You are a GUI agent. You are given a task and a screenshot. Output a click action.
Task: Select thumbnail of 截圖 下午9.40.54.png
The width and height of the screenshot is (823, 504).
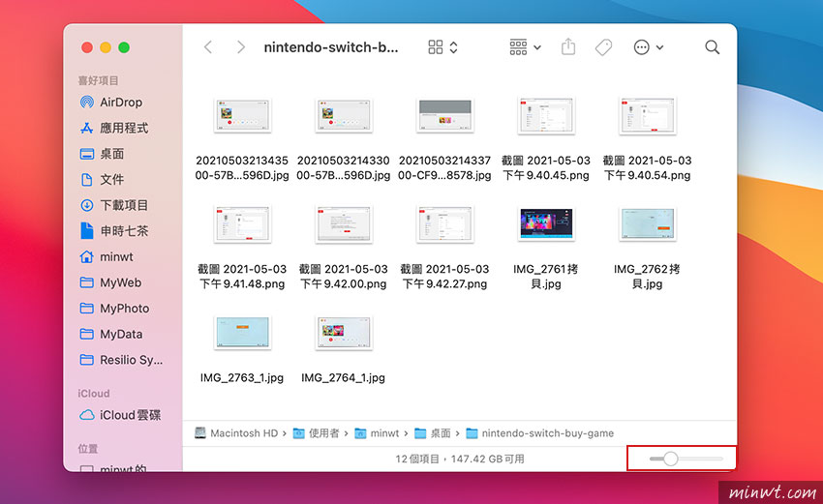647,115
